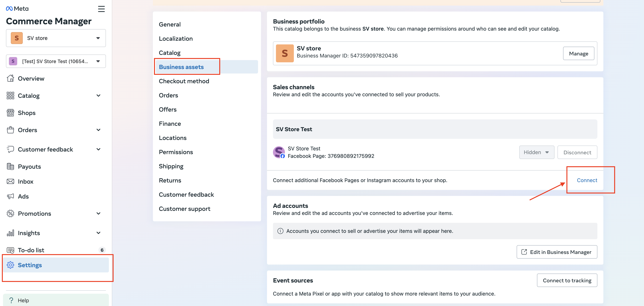Screen dimensions: 644x306
Task: Click the Help question mark icon
Action: click(11, 300)
